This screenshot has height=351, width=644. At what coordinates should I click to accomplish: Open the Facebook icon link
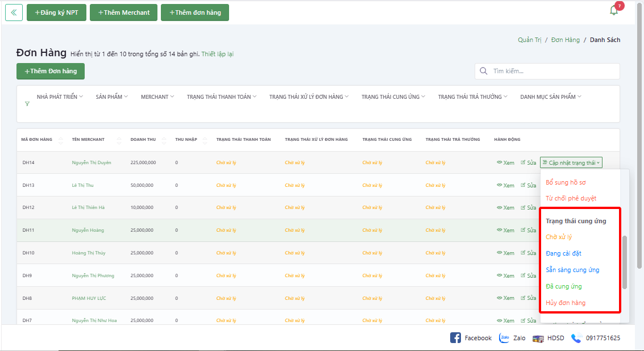click(x=455, y=338)
